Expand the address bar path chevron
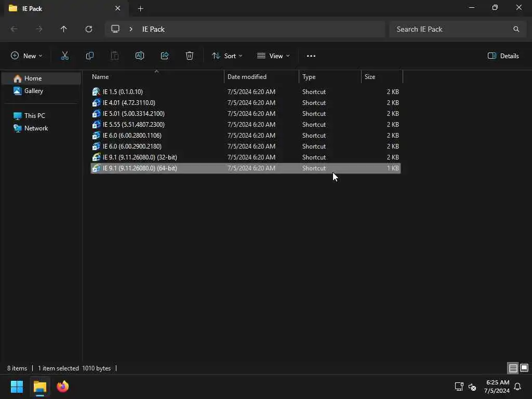Viewport: 532px width, 399px height. coord(130,29)
